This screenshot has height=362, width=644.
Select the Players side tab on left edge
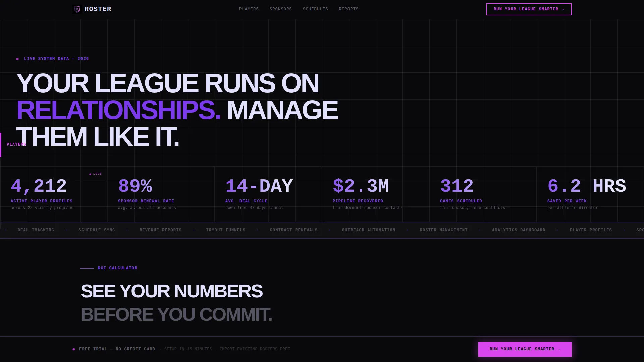(x=13, y=145)
